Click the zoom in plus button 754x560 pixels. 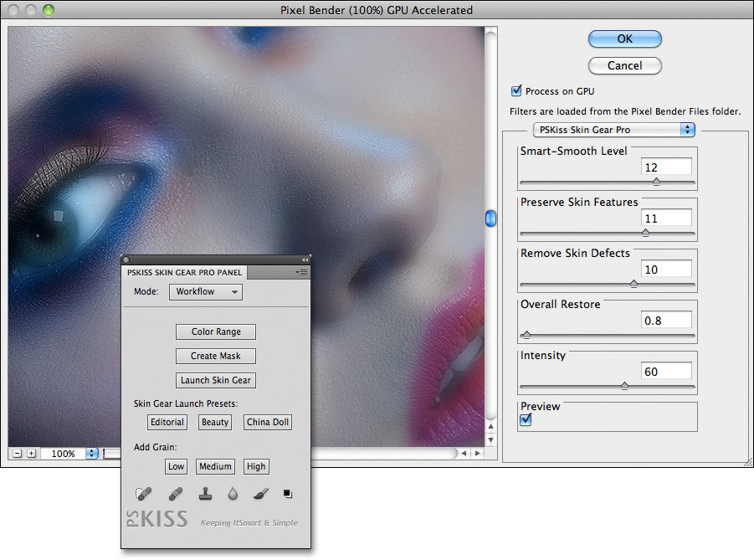pos(32,454)
